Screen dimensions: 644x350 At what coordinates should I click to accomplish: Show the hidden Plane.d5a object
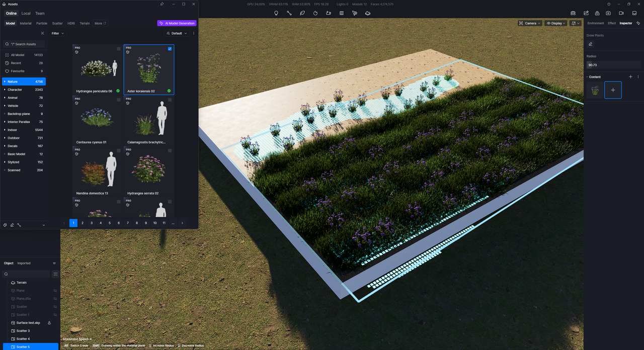[55, 299]
